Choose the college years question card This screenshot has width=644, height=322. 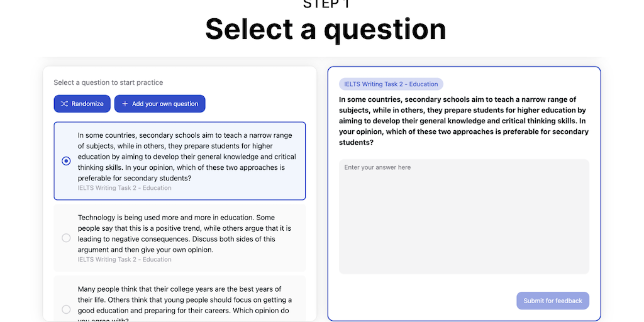pyautogui.click(x=179, y=299)
